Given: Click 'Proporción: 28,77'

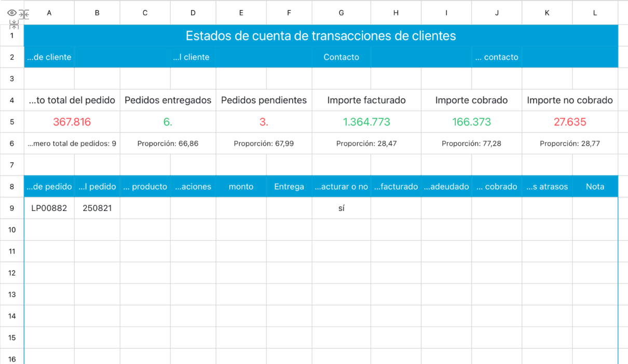Looking at the screenshot, I should [570, 144].
